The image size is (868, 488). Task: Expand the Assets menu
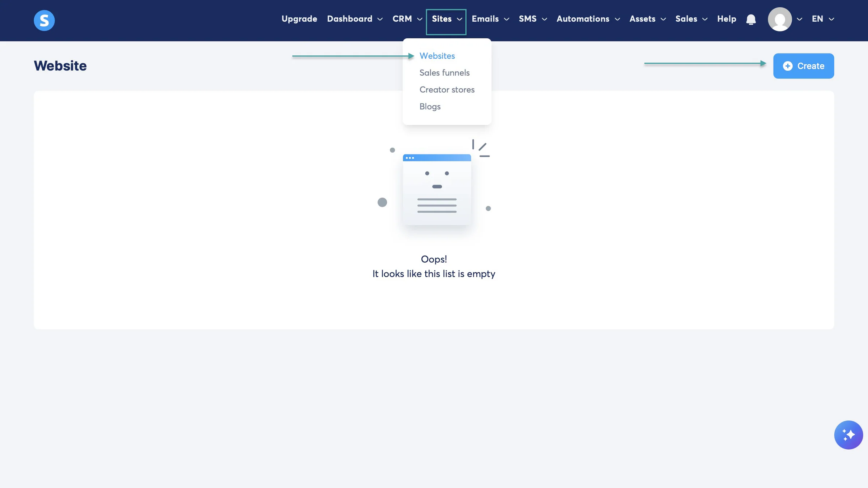pyautogui.click(x=647, y=19)
